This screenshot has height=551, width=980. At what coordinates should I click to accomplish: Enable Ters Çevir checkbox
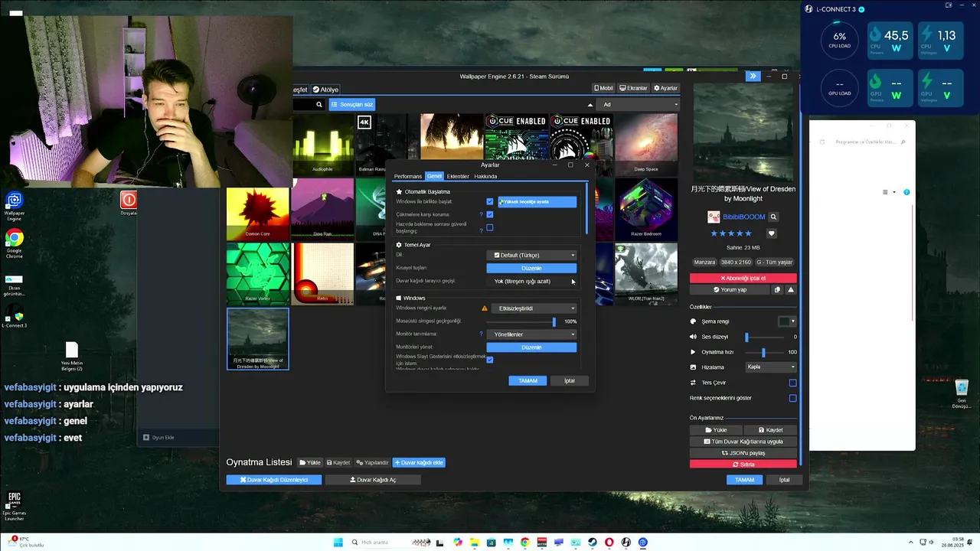point(792,383)
